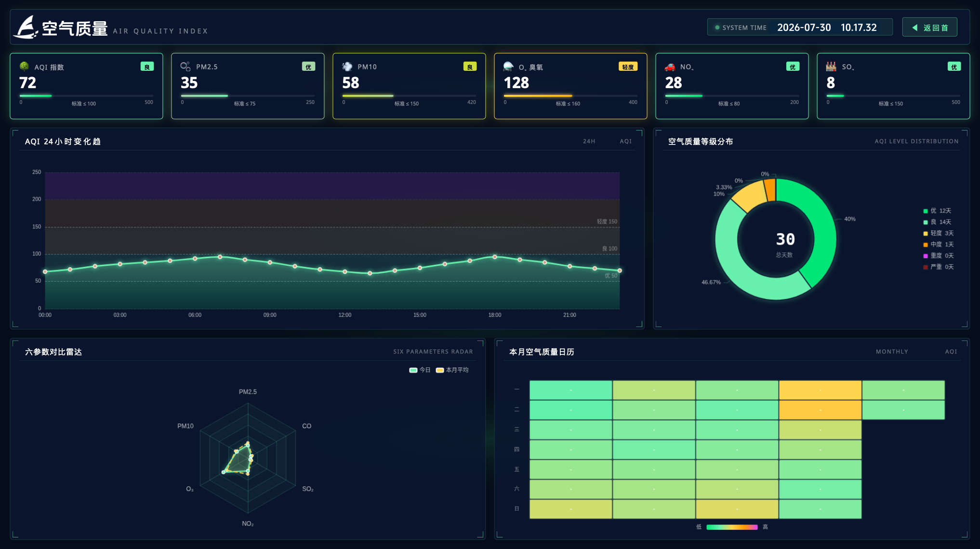Screen dimensions: 980x549
Task: Click the 24H label in trend panel
Action: point(589,141)
